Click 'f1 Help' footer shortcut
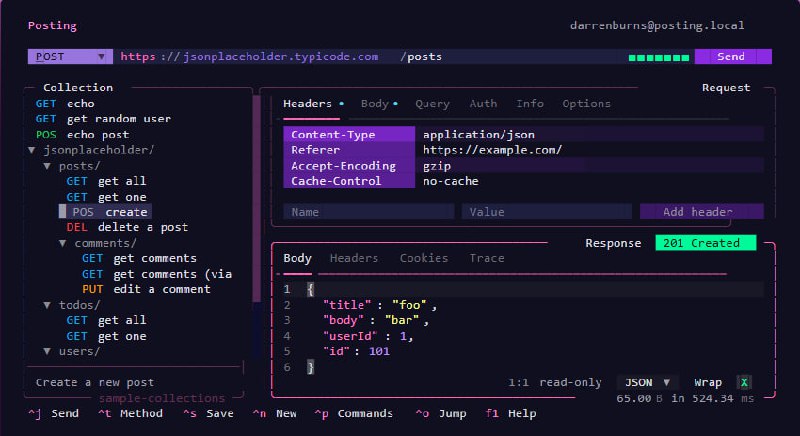800x436 pixels. [x=511, y=414]
